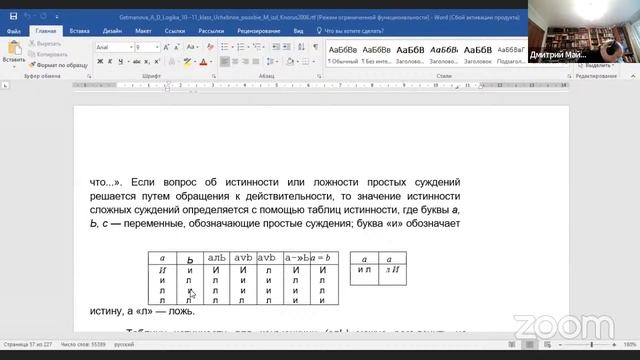This screenshot has height=360, width=640.
Task: Open the Абзац dialog launcher
Action: 319,76
